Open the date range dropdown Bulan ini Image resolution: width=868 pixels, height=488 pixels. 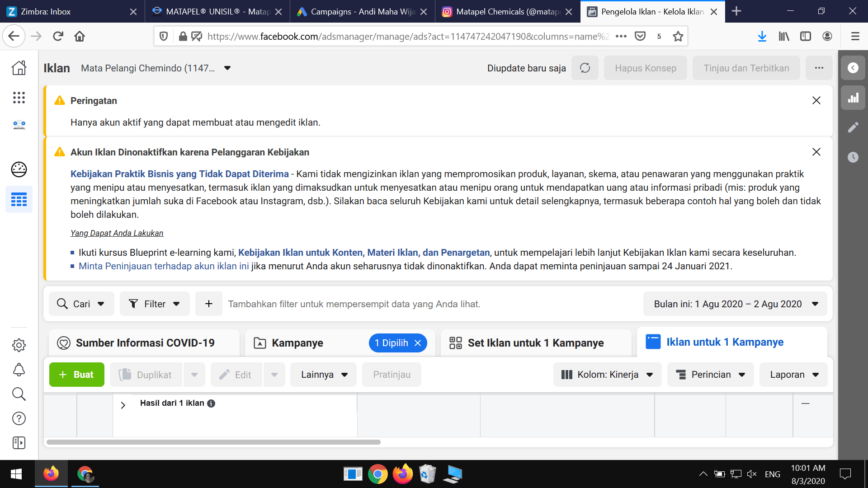pos(735,304)
